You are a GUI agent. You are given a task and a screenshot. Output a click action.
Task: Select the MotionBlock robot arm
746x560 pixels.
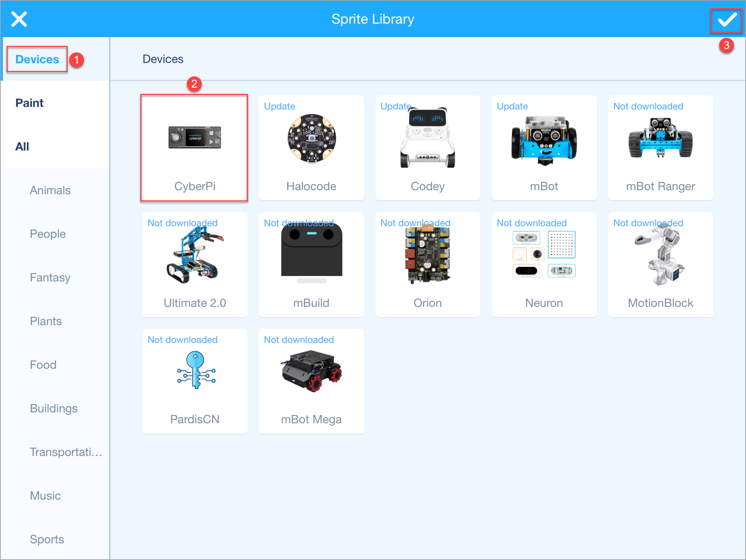click(660, 264)
